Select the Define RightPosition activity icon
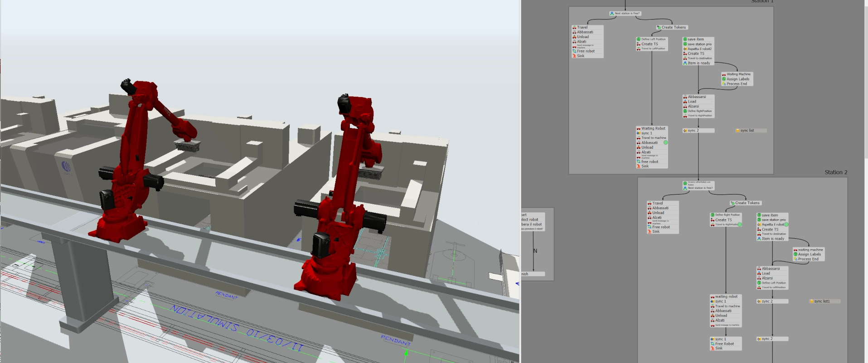Image resolution: width=868 pixels, height=363 pixels. [685, 111]
